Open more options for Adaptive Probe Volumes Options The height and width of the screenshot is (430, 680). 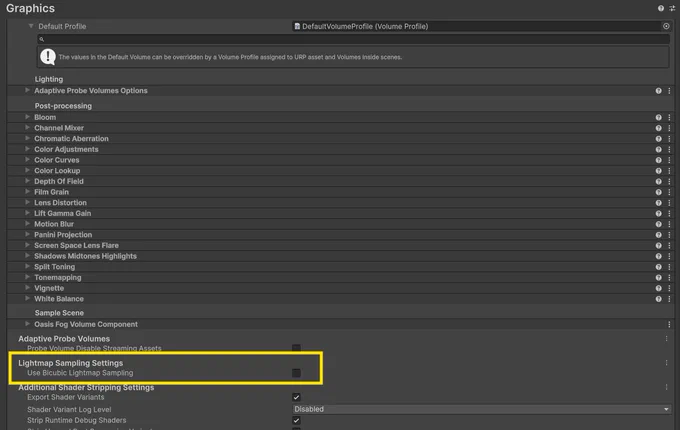click(x=669, y=91)
